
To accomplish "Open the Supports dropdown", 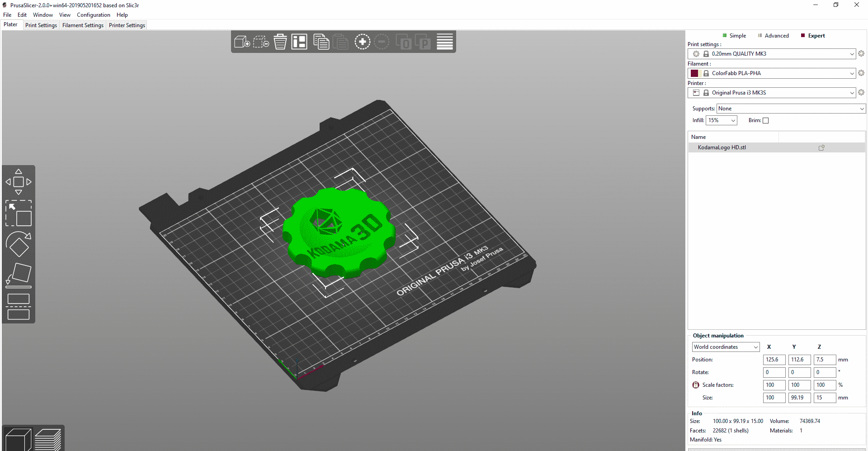I will point(791,109).
